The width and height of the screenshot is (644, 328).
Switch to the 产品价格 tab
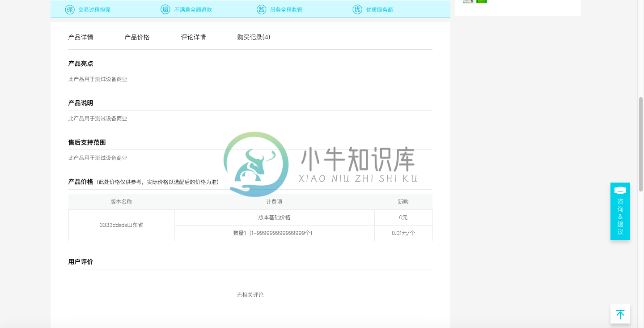pos(137,37)
